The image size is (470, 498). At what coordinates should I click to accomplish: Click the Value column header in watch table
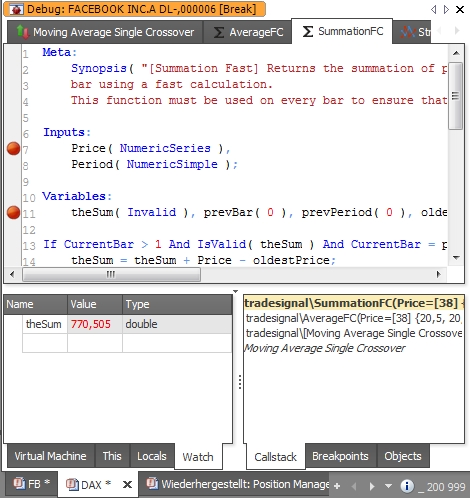coord(95,304)
